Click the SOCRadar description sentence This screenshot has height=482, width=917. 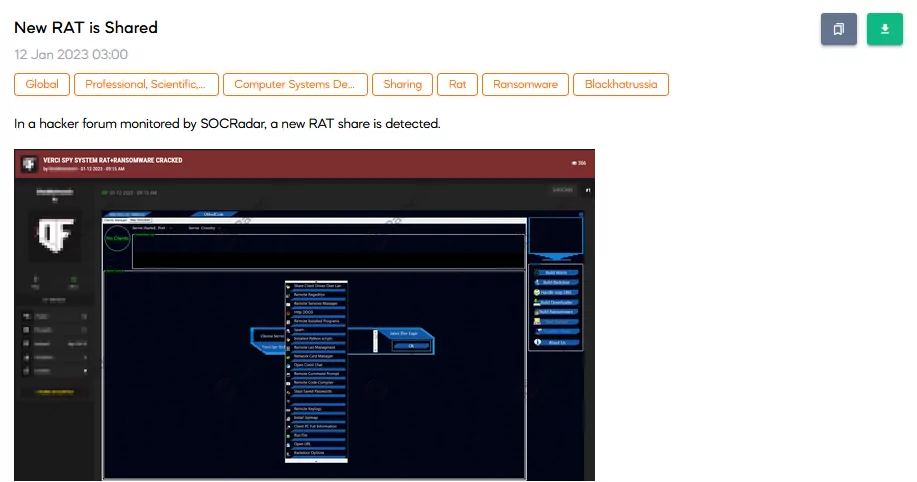(227, 123)
